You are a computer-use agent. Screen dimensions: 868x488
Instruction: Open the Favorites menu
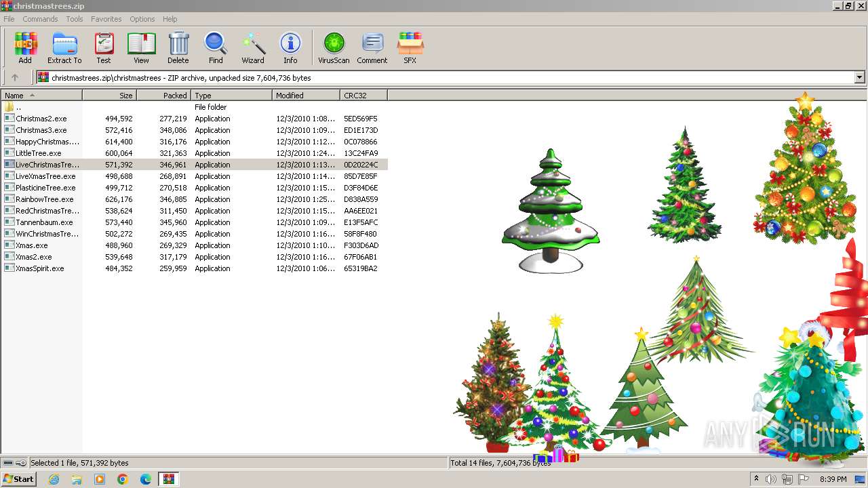[106, 19]
